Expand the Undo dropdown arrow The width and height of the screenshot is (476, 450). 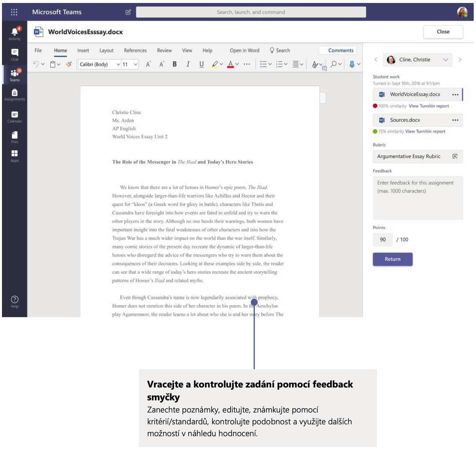43,64
